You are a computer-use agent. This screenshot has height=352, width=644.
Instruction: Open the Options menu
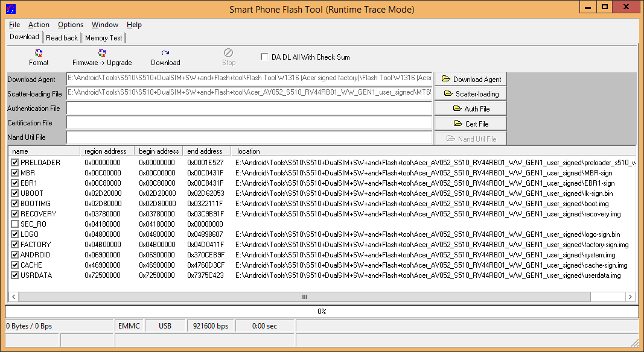[x=70, y=25]
